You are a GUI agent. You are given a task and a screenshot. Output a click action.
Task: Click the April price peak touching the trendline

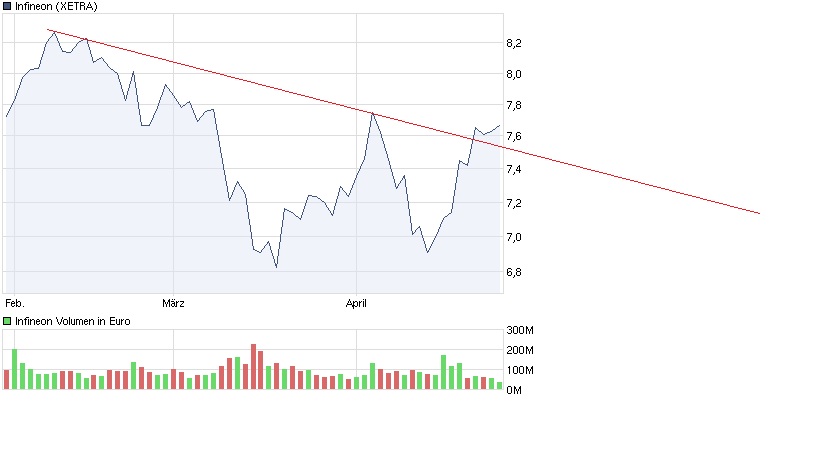[x=372, y=113]
